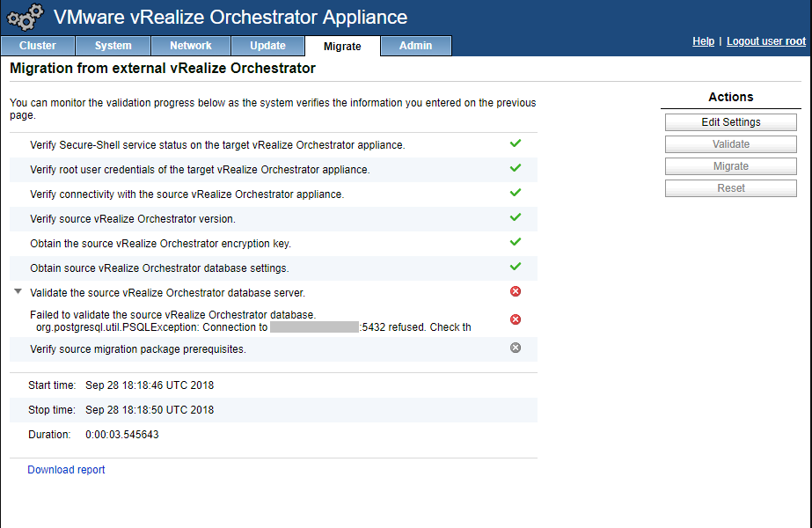Open the System tab
This screenshot has width=812, height=528.
[x=113, y=46]
